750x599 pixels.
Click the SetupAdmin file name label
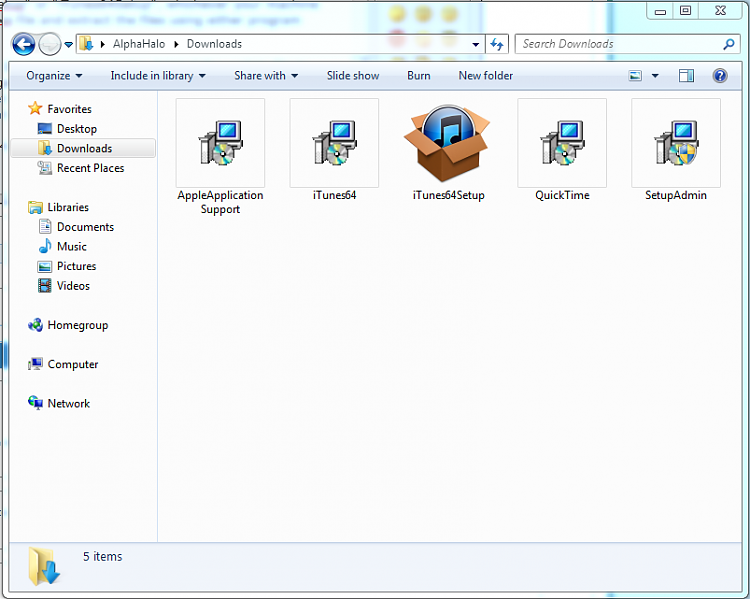pos(676,195)
